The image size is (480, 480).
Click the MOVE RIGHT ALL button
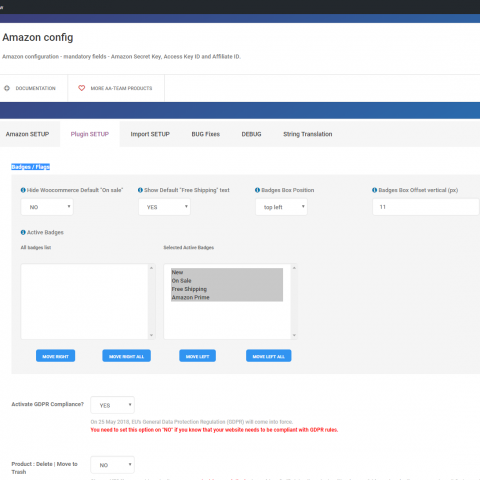(x=126, y=356)
